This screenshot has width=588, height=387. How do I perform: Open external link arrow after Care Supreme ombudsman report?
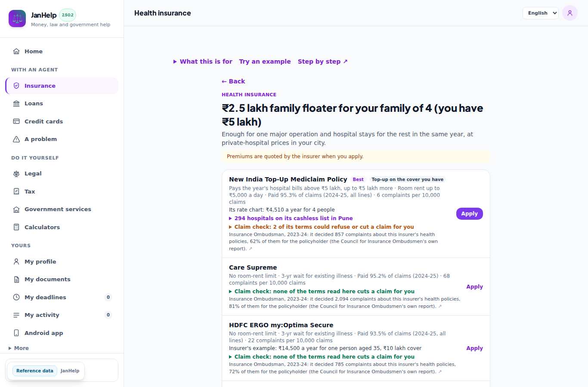click(440, 307)
